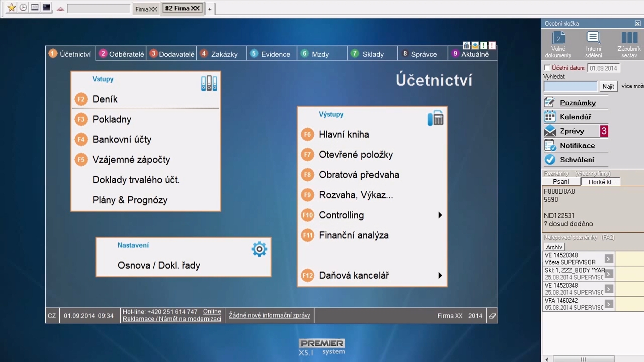Viewport: 644px width, 362px height.
Task: Click the empty toolbar text field
Action: click(99, 9)
